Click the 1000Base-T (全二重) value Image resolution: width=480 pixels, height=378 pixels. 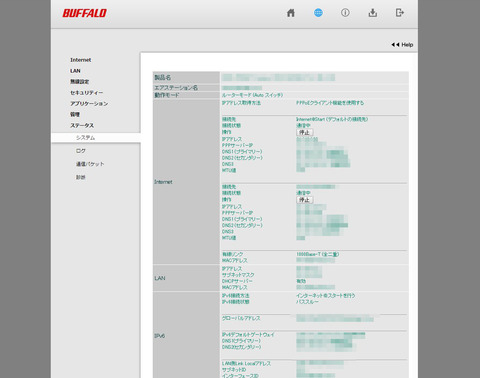click(x=317, y=254)
